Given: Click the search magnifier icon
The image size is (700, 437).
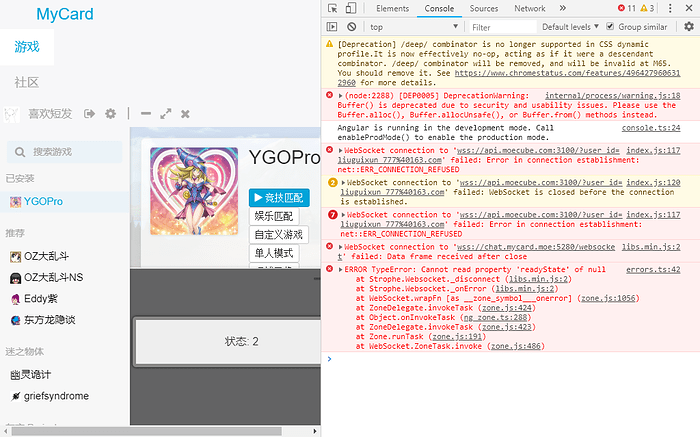Looking at the screenshot, I should [20, 152].
